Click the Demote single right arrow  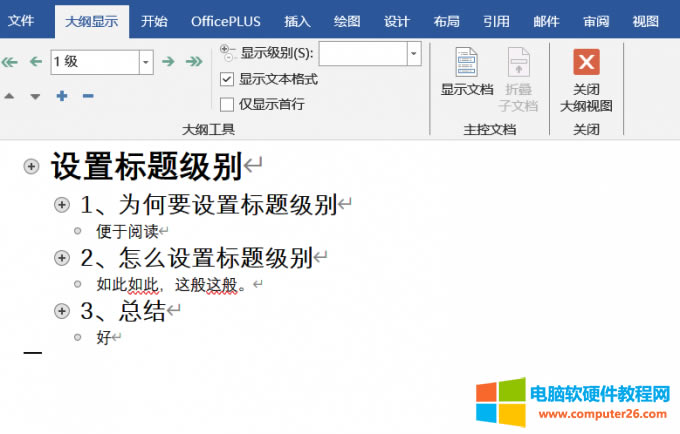[x=168, y=62]
